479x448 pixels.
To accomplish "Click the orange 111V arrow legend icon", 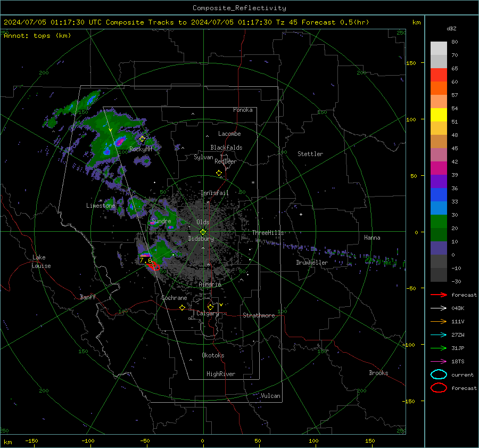I will click(439, 321).
